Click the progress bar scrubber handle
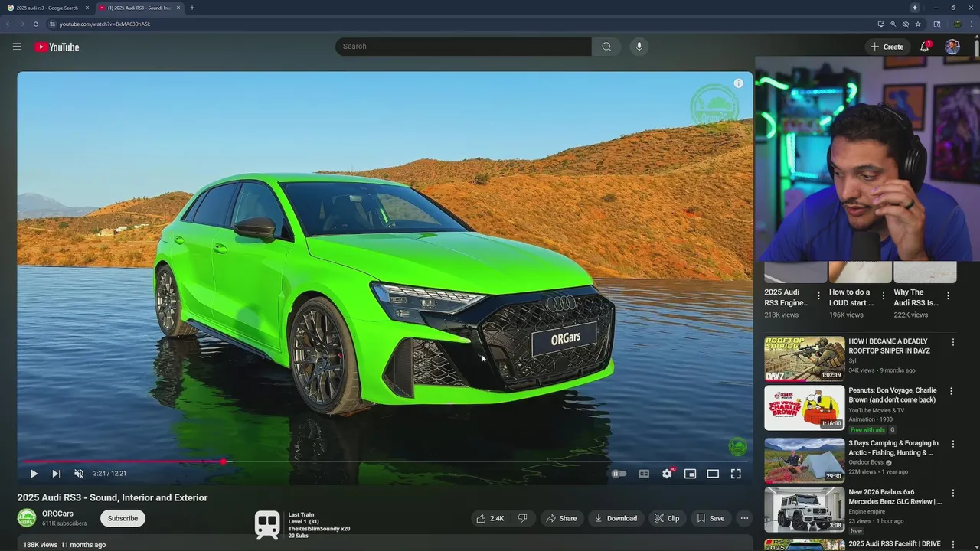 coord(224,461)
